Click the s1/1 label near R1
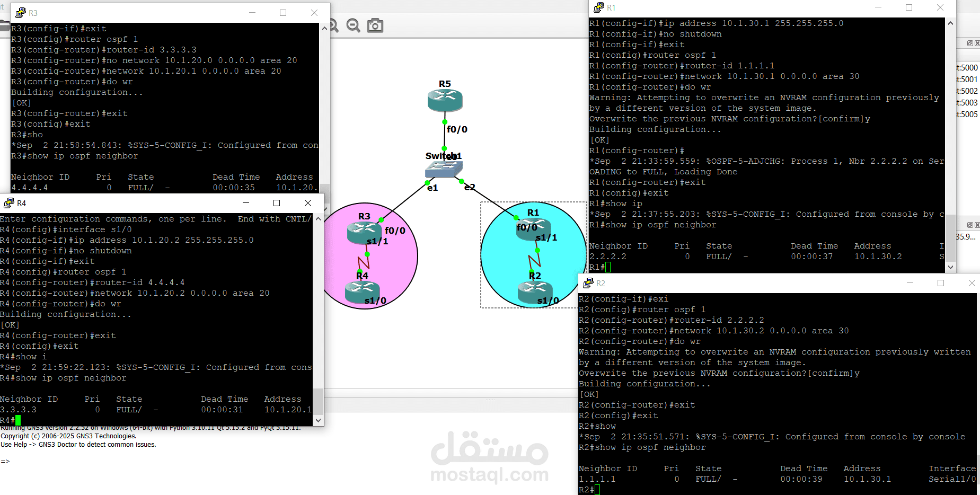The width and height of the screenshot is (980, 495). pyautogui.click(x=546, y=237)
